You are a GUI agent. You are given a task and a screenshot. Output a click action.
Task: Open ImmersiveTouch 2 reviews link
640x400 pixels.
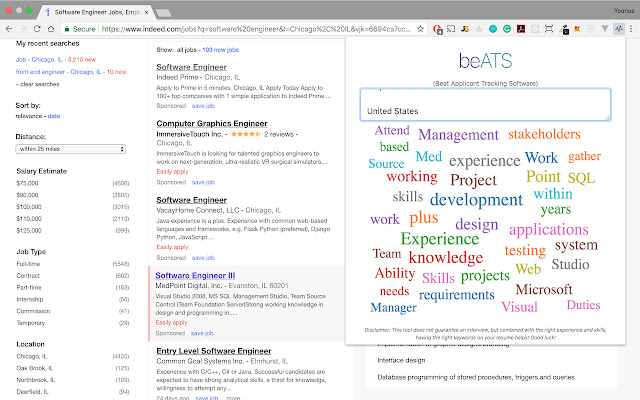278,134
